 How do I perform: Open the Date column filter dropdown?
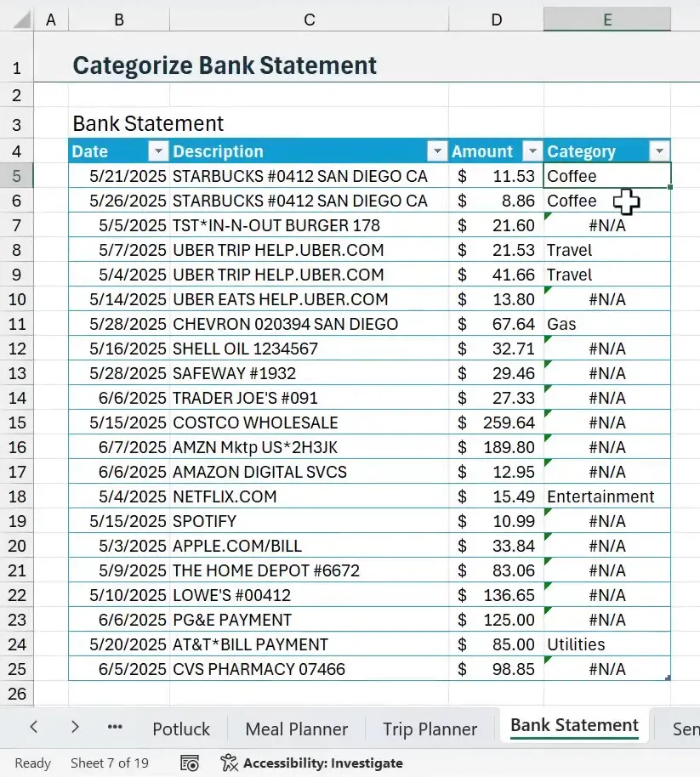click(x=158, y=151)
